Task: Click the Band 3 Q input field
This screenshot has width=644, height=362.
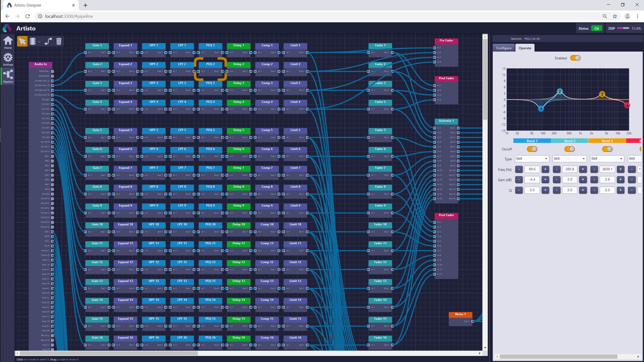Action: 607,190
